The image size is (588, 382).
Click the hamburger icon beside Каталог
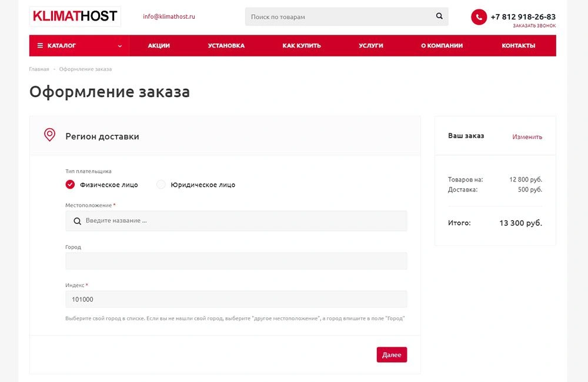pos(40,46)
